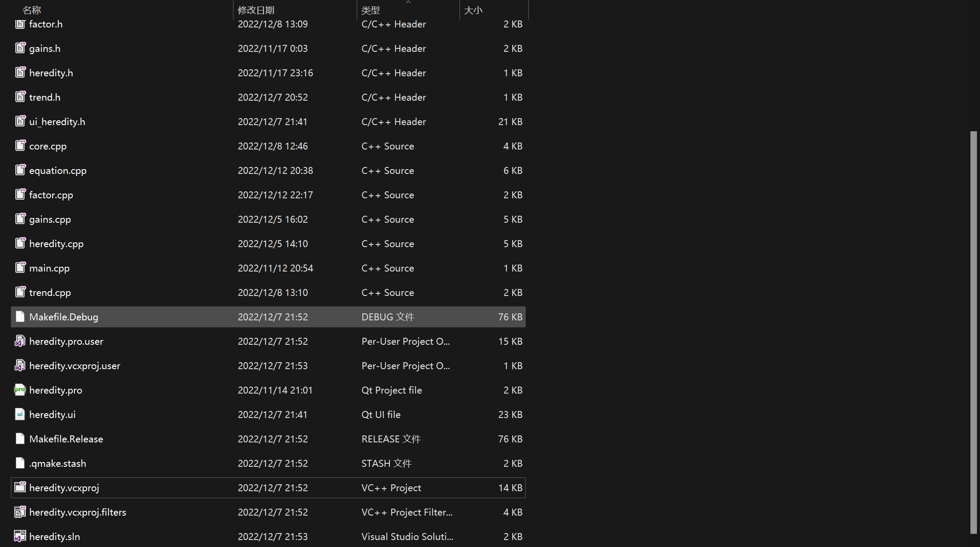Click the Qt Project file type cell

point(392,390)
